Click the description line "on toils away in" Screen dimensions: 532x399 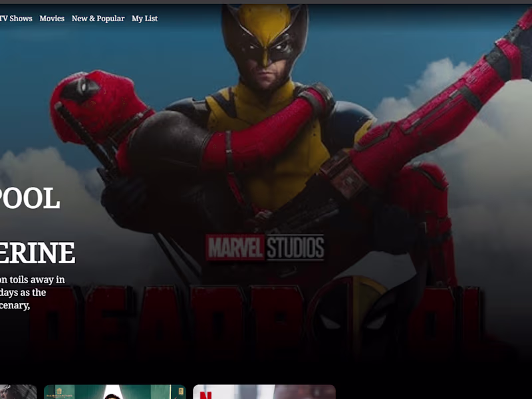[x=32, y=279]
